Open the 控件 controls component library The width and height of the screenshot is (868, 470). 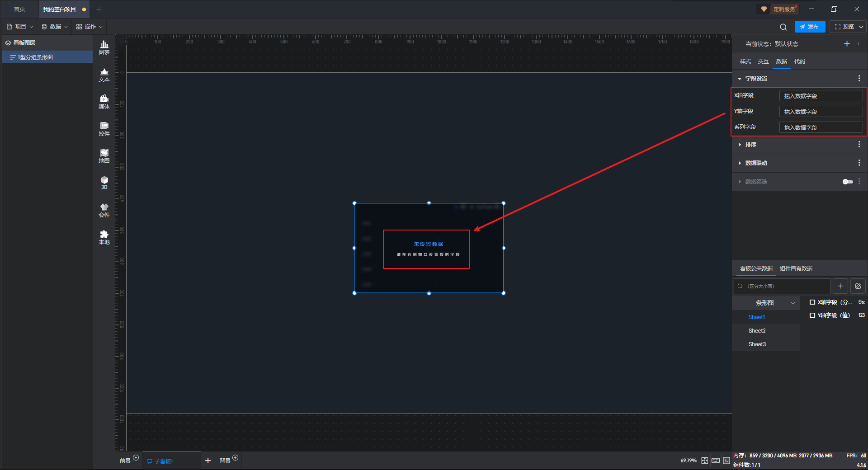pyautogui.click(x=104, y=129)
